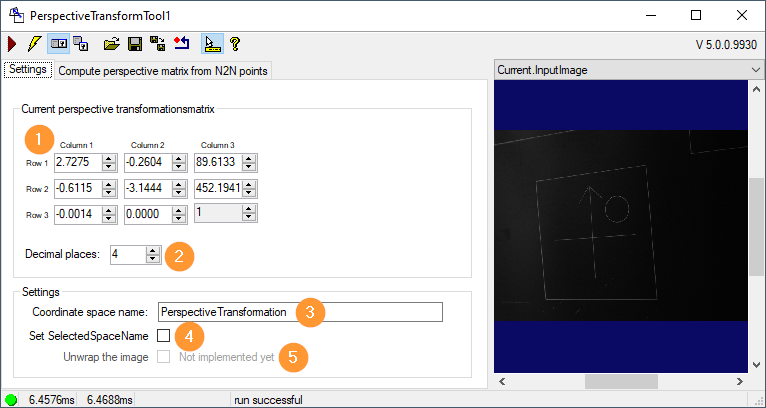Decrease Row 3 Column 1 value -0.0014

pyautogui.click(x=109, y=218)
